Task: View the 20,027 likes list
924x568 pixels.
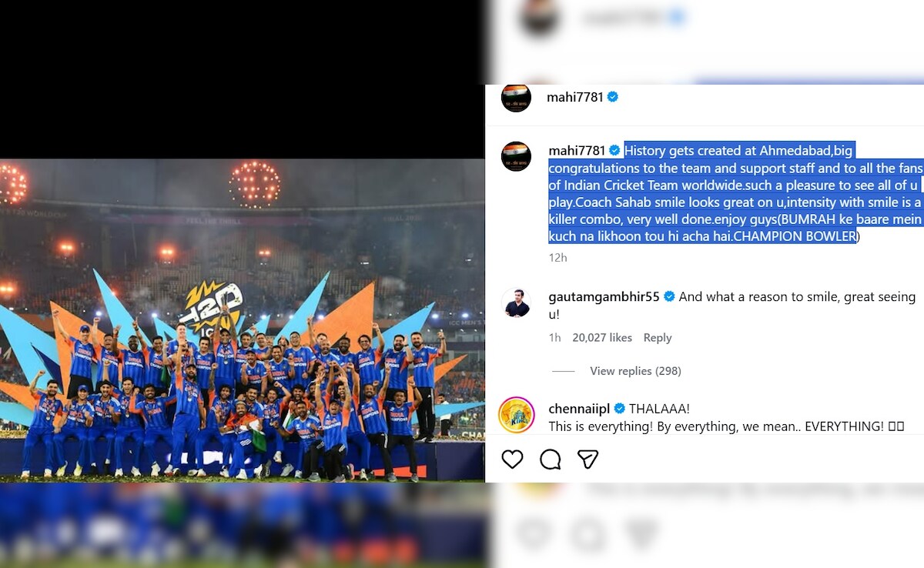Action: point(602,338)
